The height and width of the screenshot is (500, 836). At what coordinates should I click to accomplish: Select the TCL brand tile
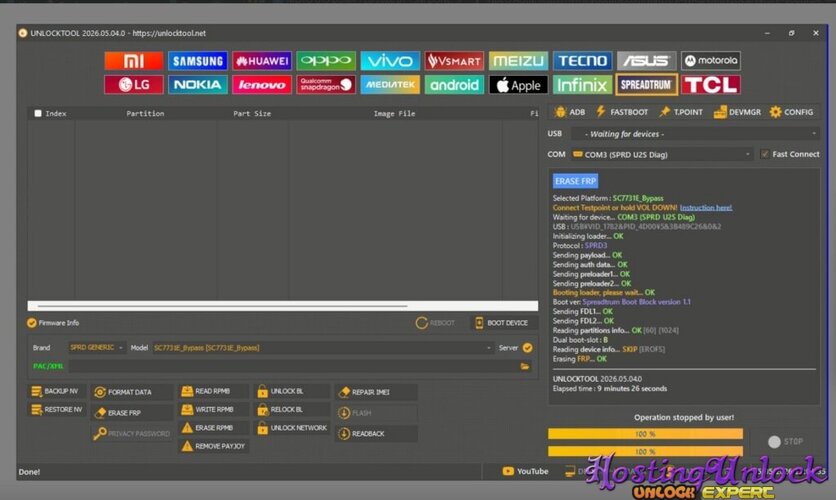(711, 85)
